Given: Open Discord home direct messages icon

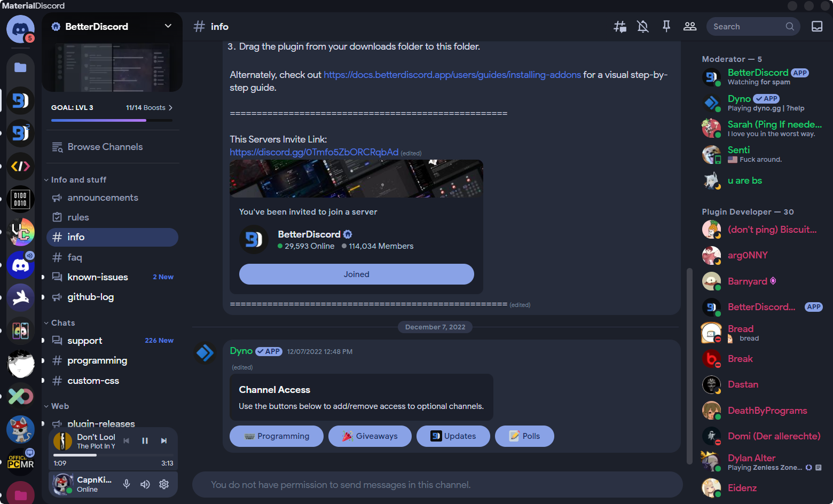Looking at the screenshot, I should [x=20, y=29].
